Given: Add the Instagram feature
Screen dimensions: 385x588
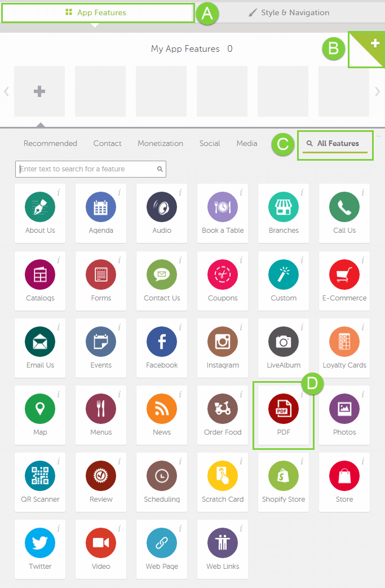Looking at the screenshot, I should coord(223,348).
